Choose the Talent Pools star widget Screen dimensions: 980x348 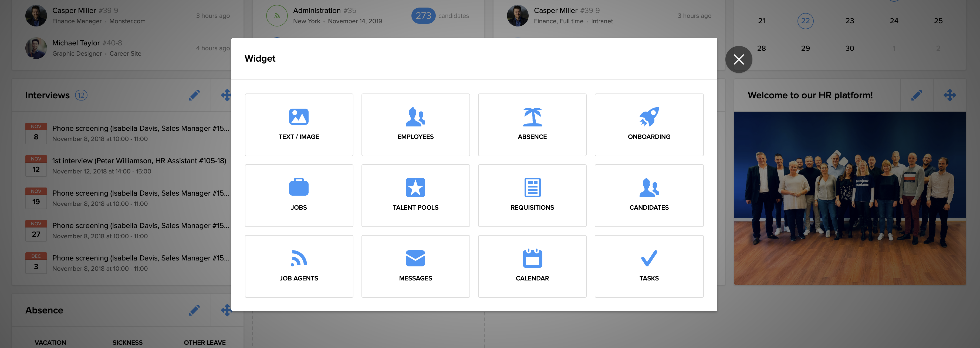415,195
